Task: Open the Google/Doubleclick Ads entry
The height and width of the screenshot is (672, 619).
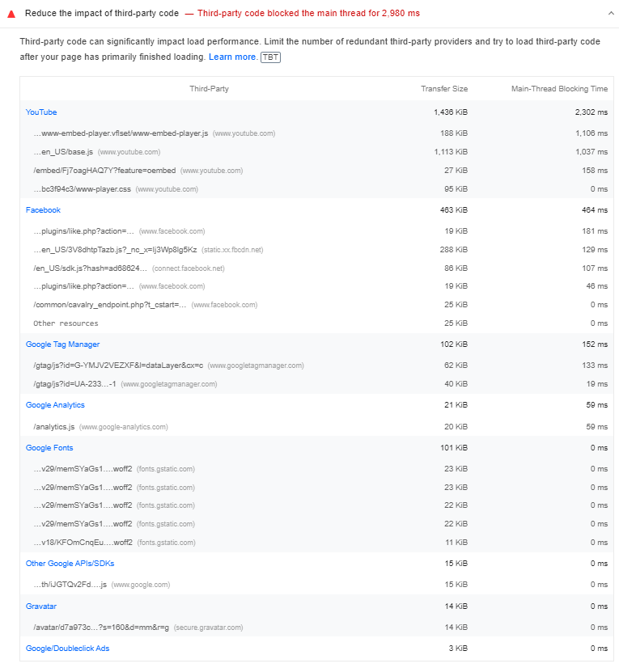Action: [x=67, y=648]
